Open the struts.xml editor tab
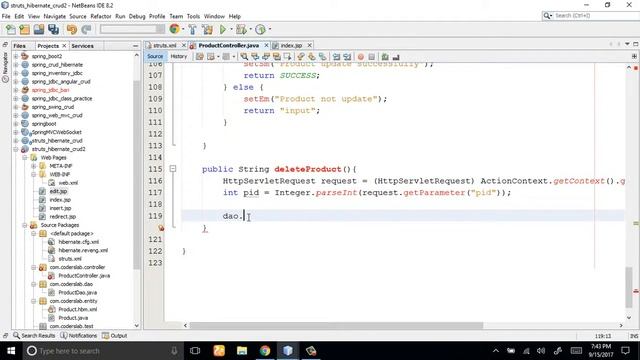Image resolution: width=640 pixels, height=360 pixels. pos(164,45)
